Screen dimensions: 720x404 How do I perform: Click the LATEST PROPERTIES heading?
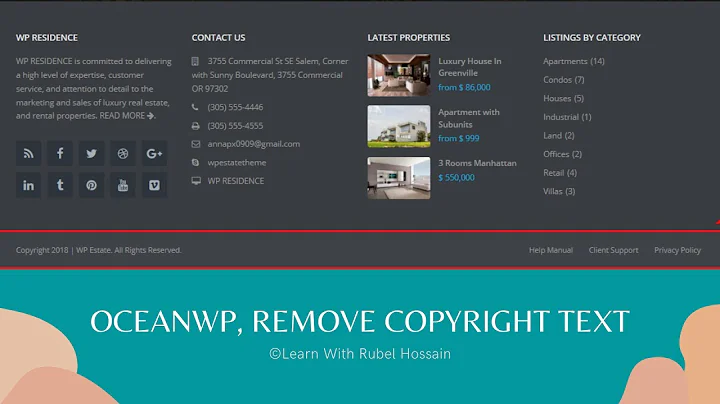point(408,38)
